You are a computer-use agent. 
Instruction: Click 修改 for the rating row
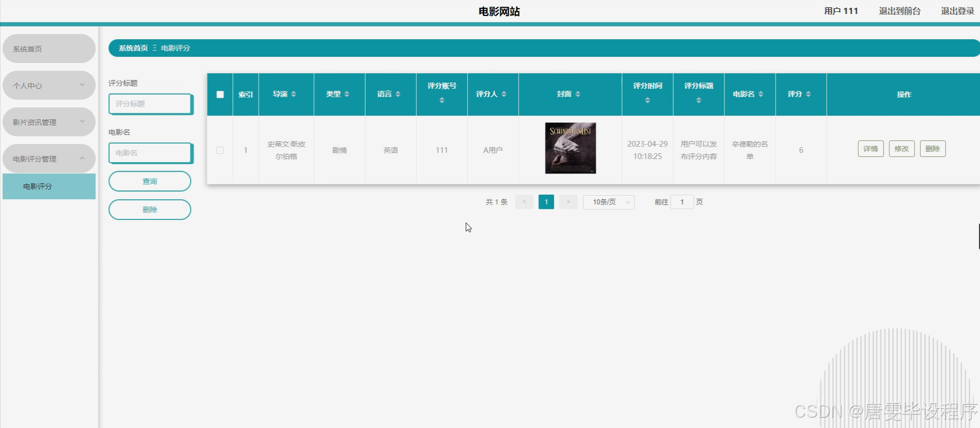click(902, 149)
